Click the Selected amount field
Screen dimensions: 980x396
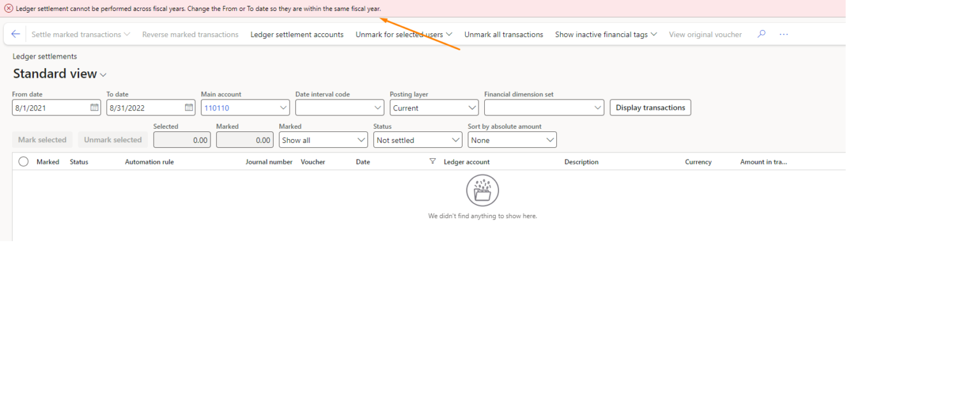182,140
